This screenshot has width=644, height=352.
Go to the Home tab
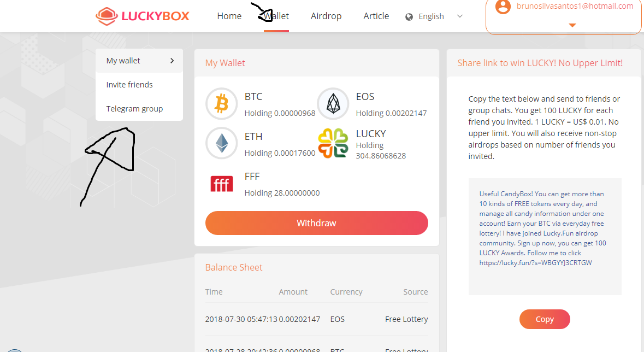pyautogui.click(x=229, y=16)
